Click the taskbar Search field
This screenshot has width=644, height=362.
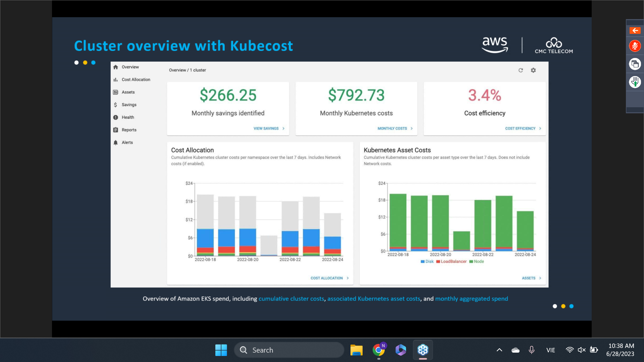coord(289,350)
